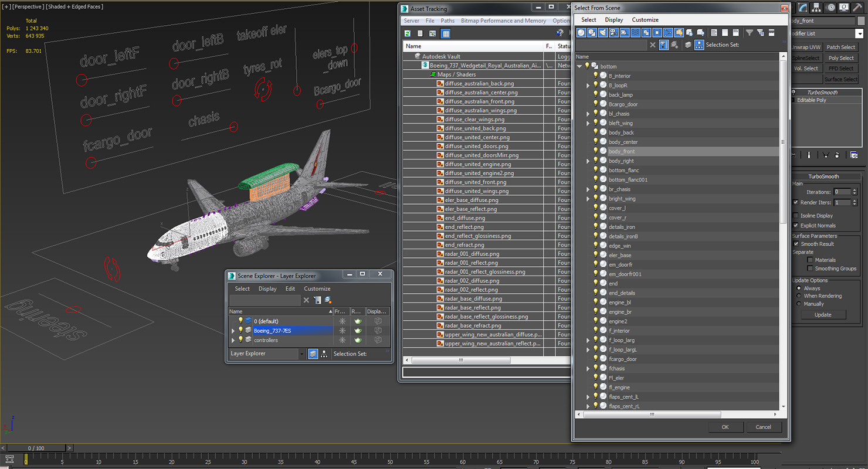Clear the search filter X in Select From Scene

[x=653, y=45]
